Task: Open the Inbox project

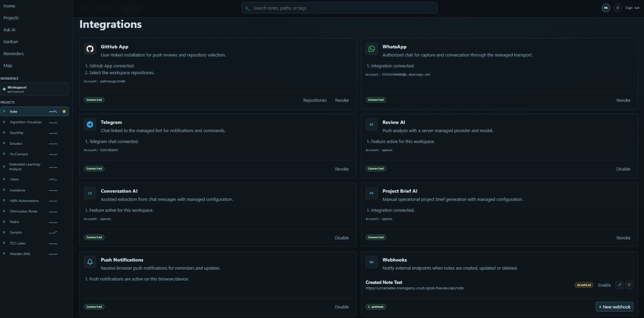Action: [x=14, y=179]
